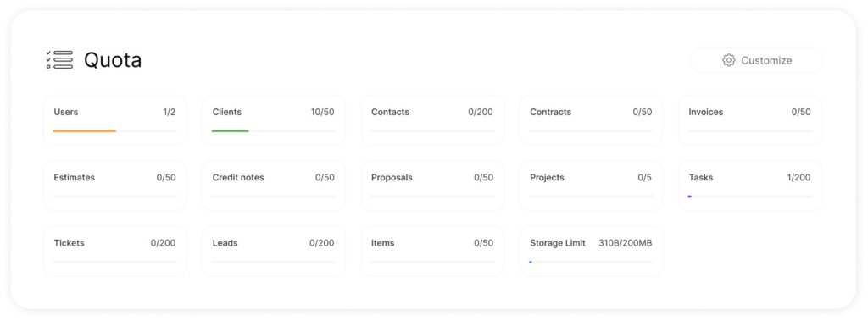Click the purple Tasks progress indicator
Viewport: 868px width, 321px height.
(690, 196)
